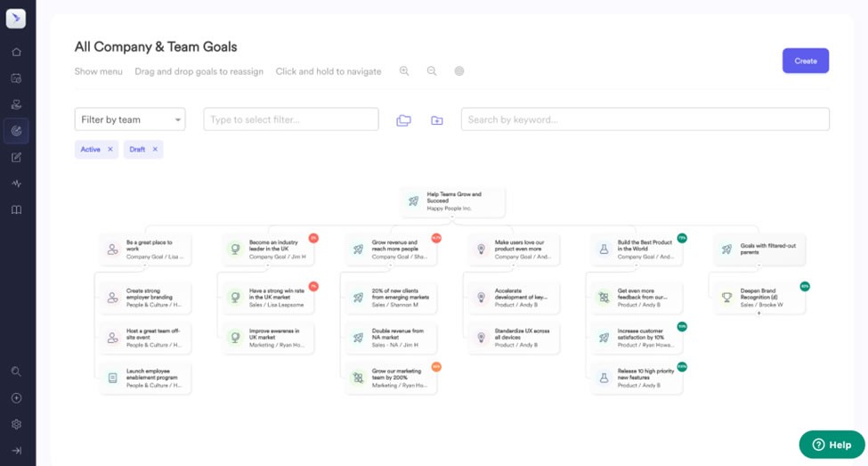Zoom in on the goal tree
868x466 pixels.
click(x=405, y=71)
